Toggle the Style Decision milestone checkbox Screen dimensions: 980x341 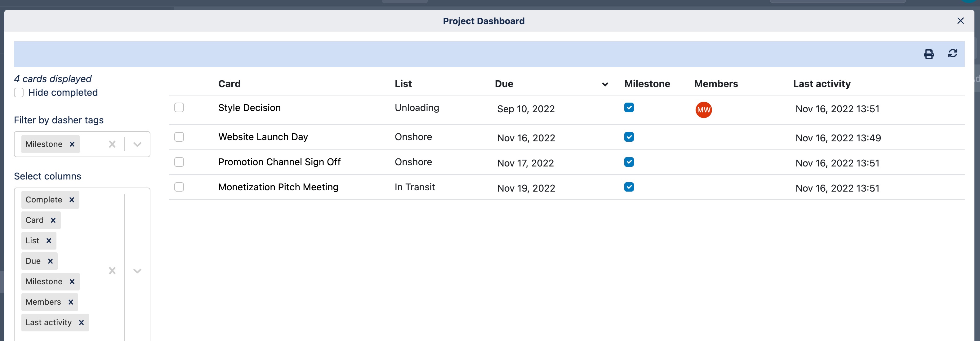click(x=629, y=108)
